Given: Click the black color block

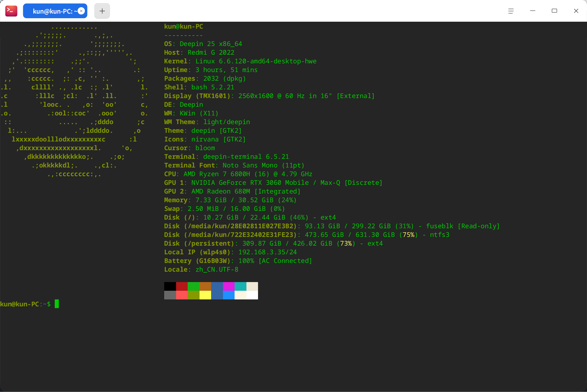Looking at the screenshot, I should [x=170, y=286].
